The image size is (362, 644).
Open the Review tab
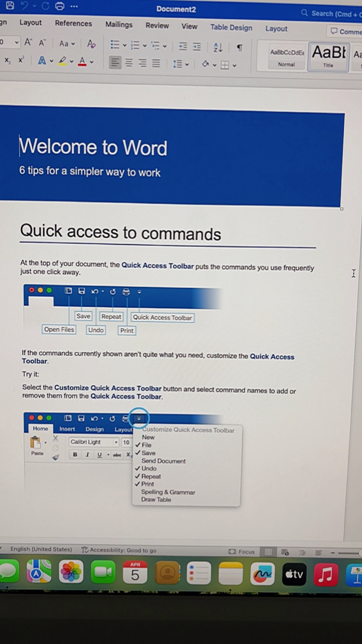point(157,26)
